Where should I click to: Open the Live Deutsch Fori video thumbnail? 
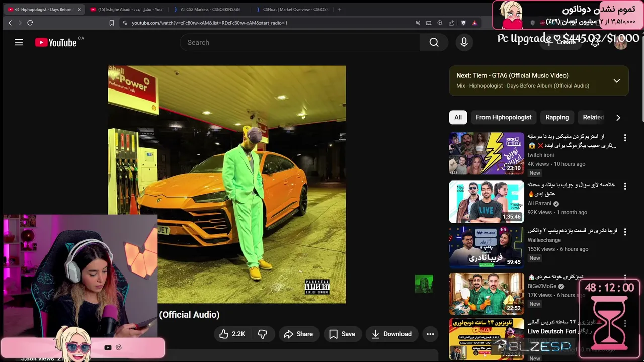487,339
